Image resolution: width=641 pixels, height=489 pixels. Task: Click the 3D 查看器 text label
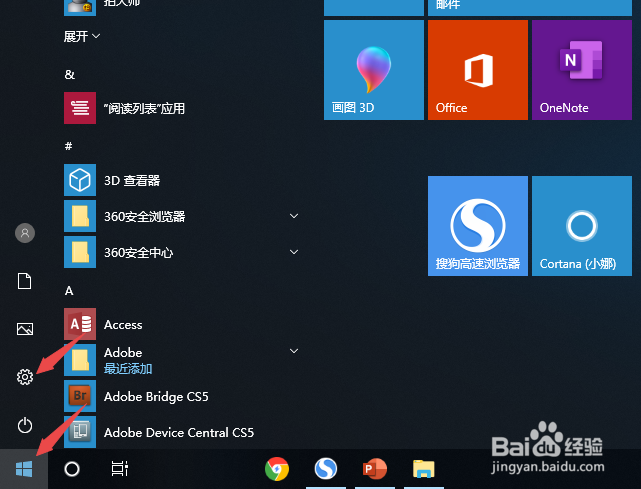[x=132, y=180]
